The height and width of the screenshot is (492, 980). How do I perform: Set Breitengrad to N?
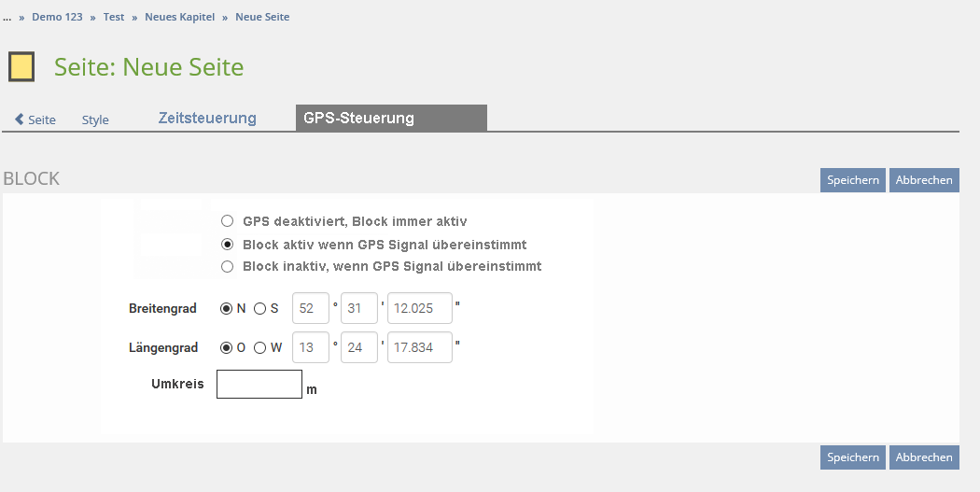227,308
